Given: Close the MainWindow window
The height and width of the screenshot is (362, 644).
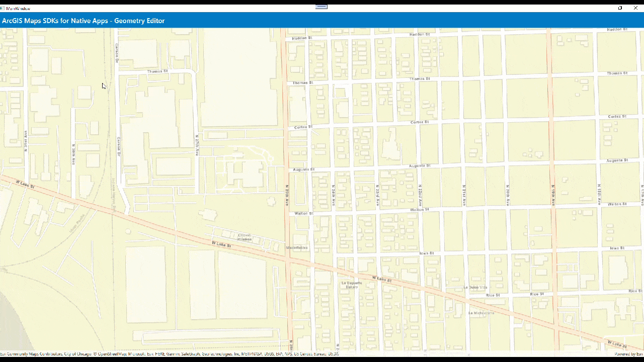Looking at the screenshot, I should (x=635, y=8).
